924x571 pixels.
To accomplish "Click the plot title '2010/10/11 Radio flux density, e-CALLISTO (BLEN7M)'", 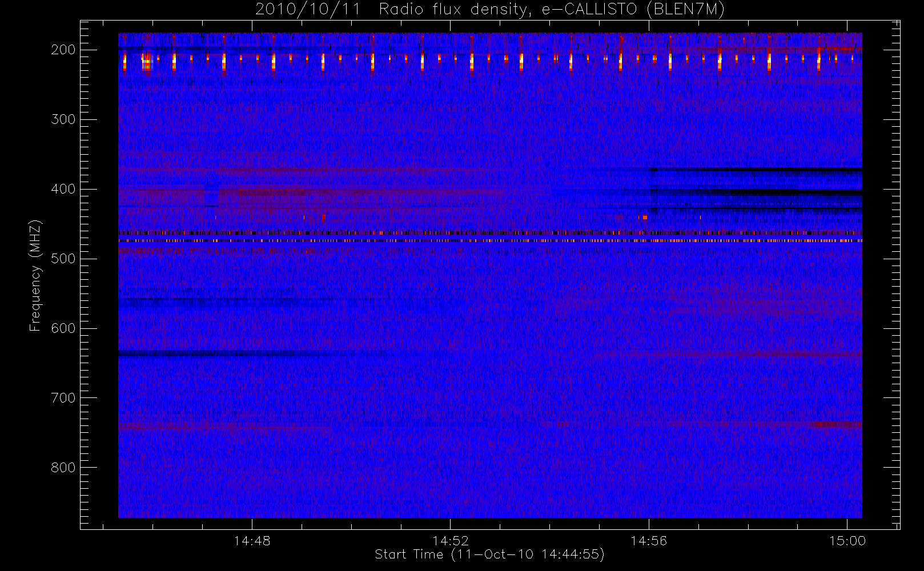I will (x=489, y=10).
